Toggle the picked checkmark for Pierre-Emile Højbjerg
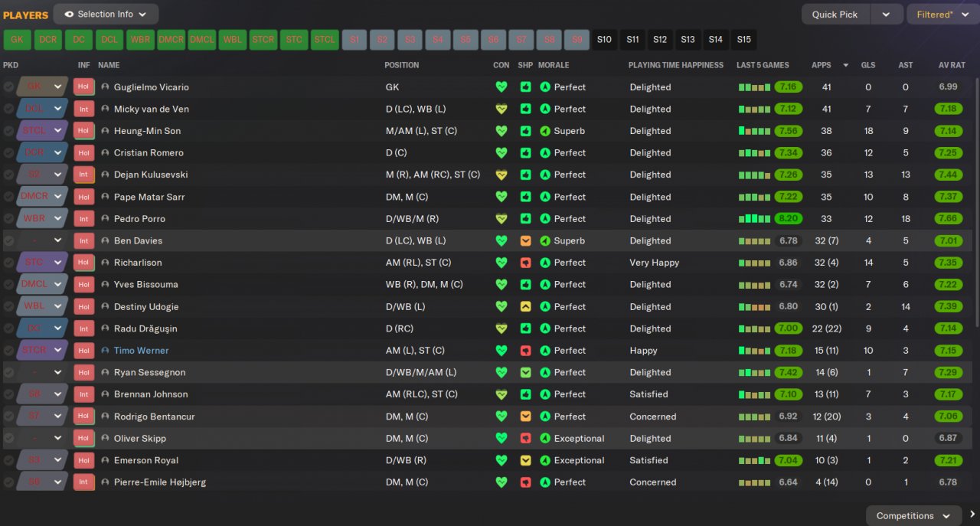 click(8, 482)
